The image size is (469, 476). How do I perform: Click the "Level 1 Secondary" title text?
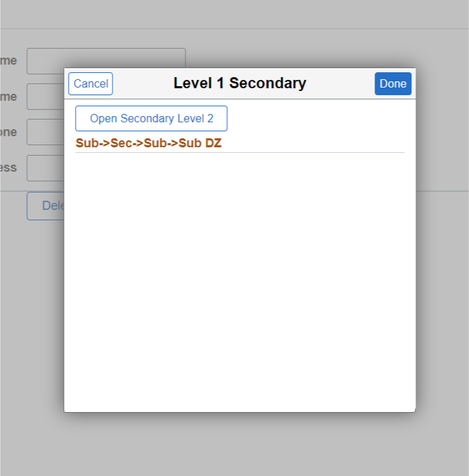240,83
